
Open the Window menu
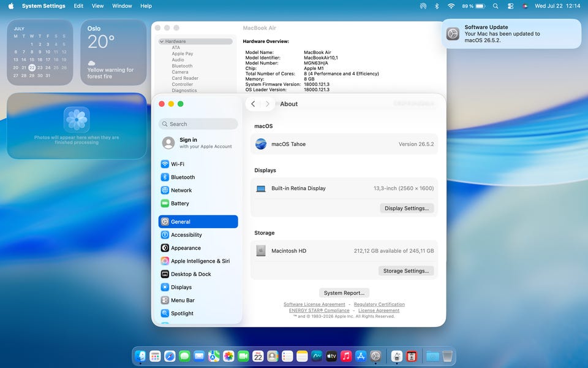(x=122, y=6)
